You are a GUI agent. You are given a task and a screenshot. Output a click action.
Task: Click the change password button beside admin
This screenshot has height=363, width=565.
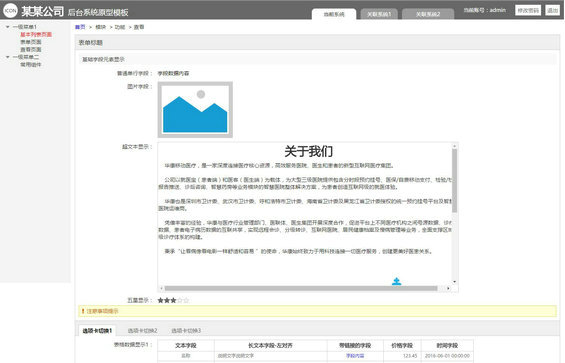click(x=528, y=10)
